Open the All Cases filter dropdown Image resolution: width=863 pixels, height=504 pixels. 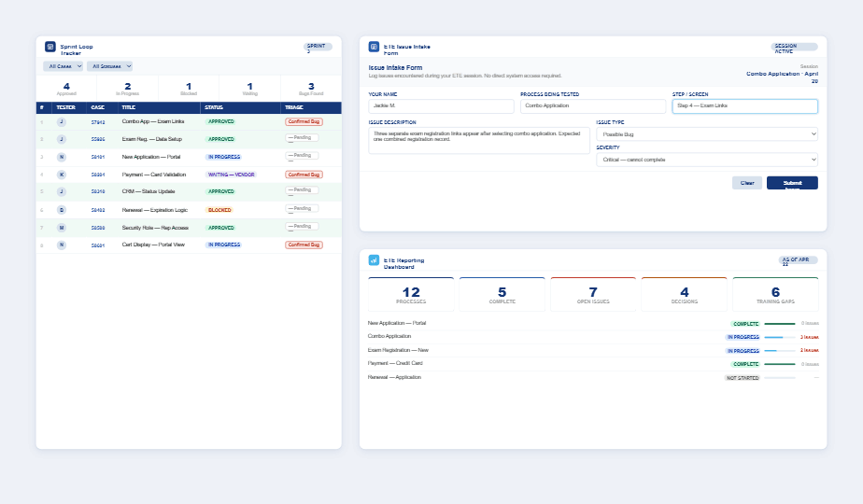[x=64, y=66]
